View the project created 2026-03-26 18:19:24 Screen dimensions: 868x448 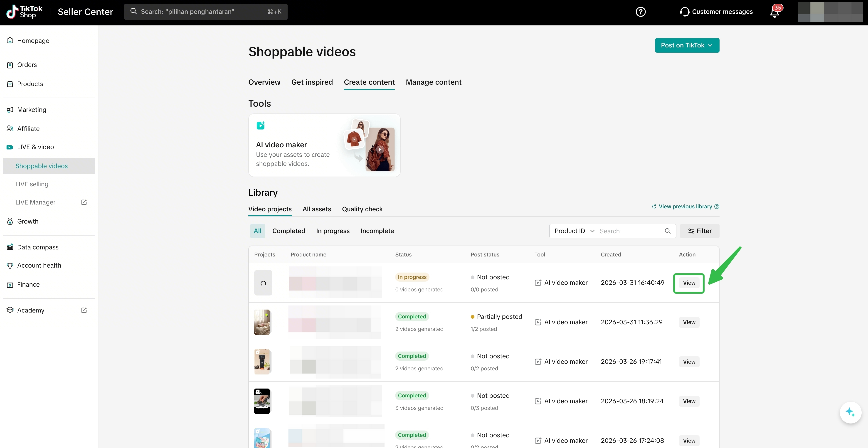pos(689,401)
